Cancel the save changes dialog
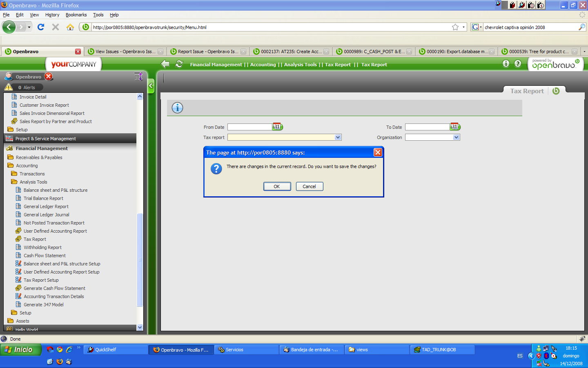The image size is (588, 368). [309, 186]
